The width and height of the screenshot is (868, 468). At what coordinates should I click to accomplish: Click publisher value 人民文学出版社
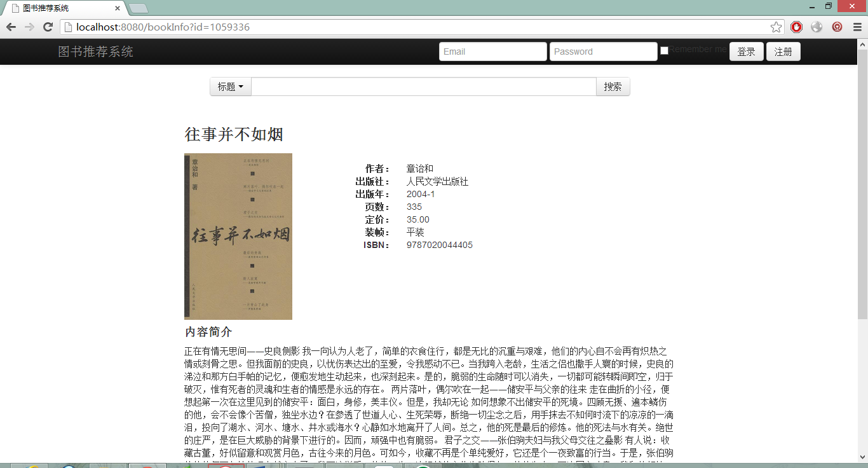437,181
